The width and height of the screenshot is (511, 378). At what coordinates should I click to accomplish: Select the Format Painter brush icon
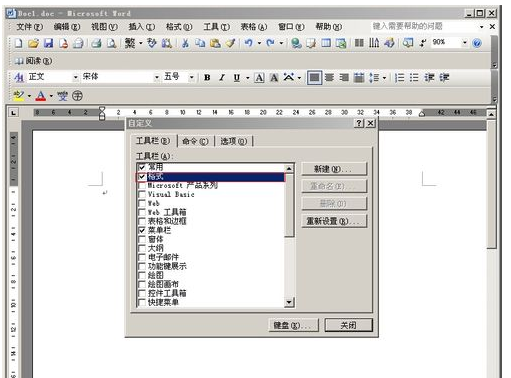(230, 43)
